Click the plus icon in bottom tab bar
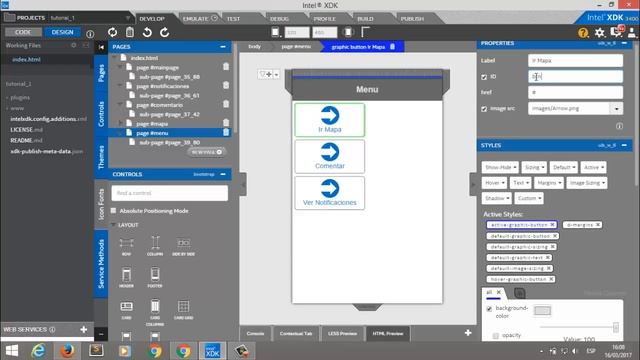This screenshot has width=640, height=360. click(x=468, y=333)
